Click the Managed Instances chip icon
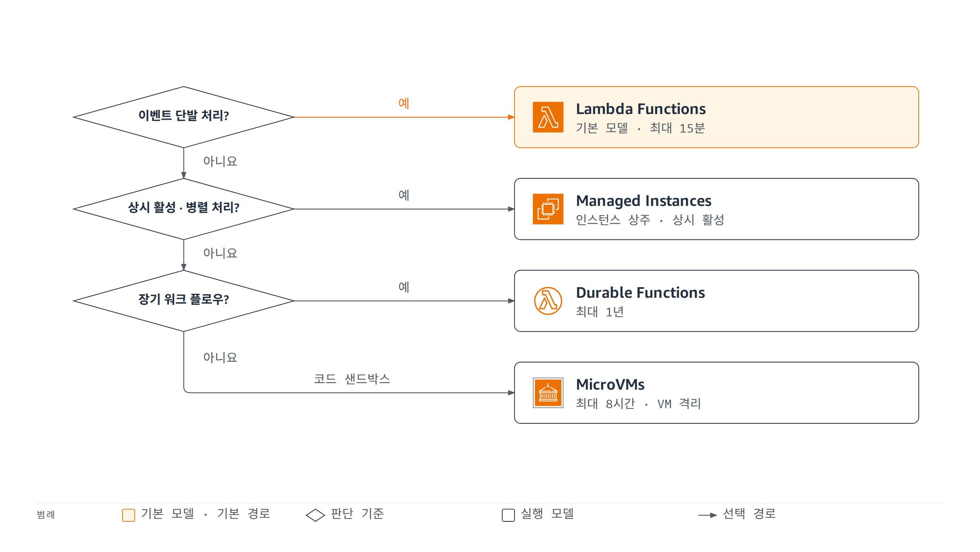The image size is (980, 552). click(x=548, y=209)
